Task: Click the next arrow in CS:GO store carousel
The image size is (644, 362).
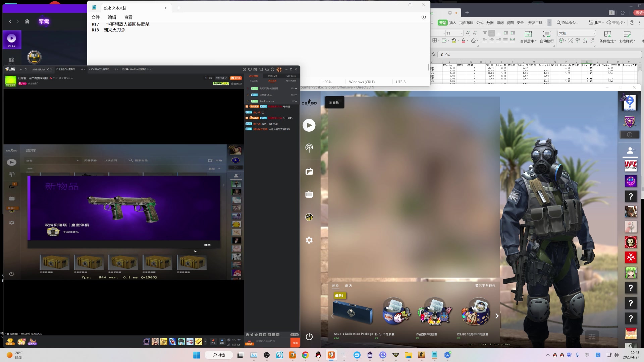Action: coord(497,316)
